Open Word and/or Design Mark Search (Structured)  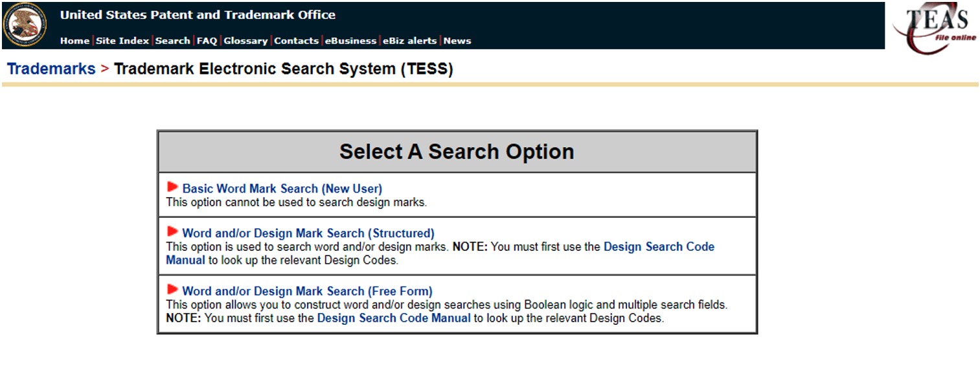coord(308,233)
